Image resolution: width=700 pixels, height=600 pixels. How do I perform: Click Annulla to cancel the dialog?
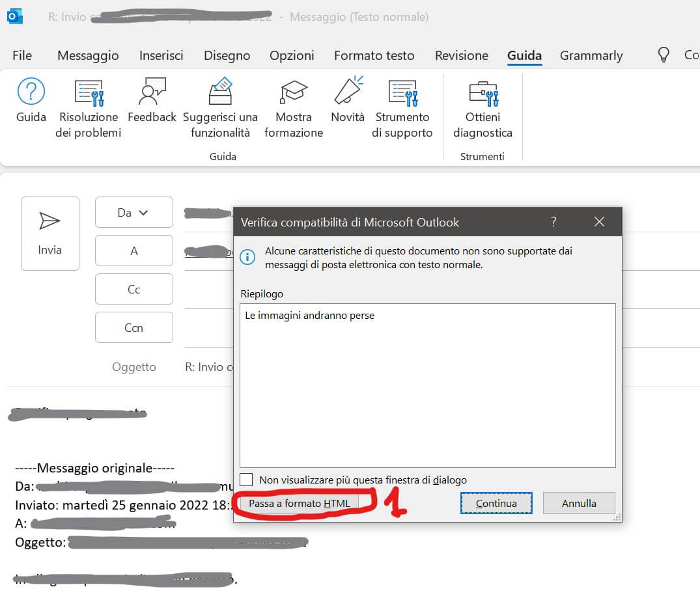[x=578, y=503]
